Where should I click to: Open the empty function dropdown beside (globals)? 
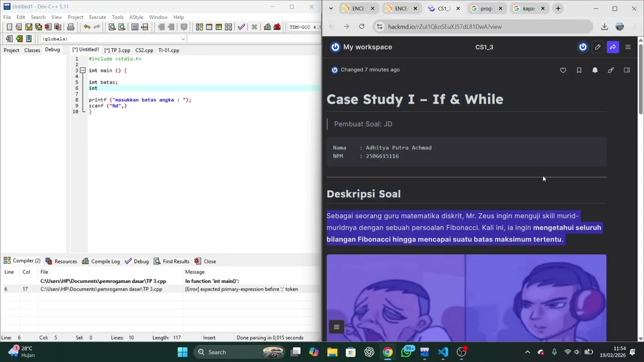(254, 39)
